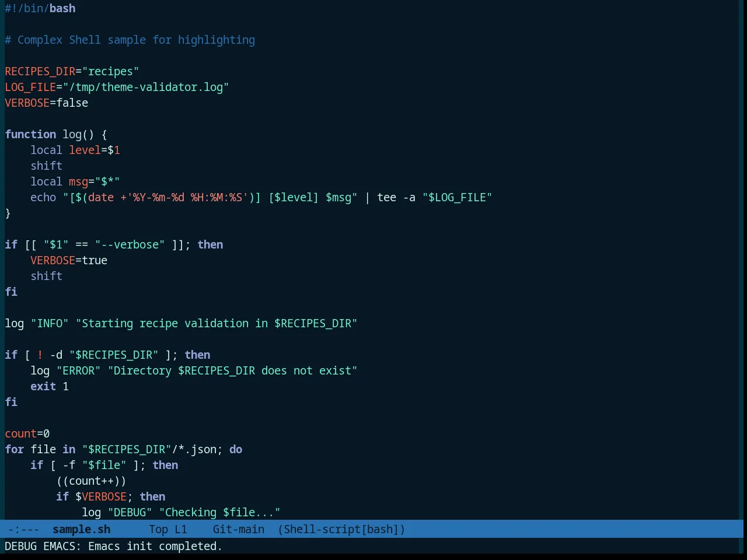The height and width of the screenshot is (560, 747).
Task: Click the date format string '%Y-%m-%d %H:%M:%S'
Action: (187, 197)
